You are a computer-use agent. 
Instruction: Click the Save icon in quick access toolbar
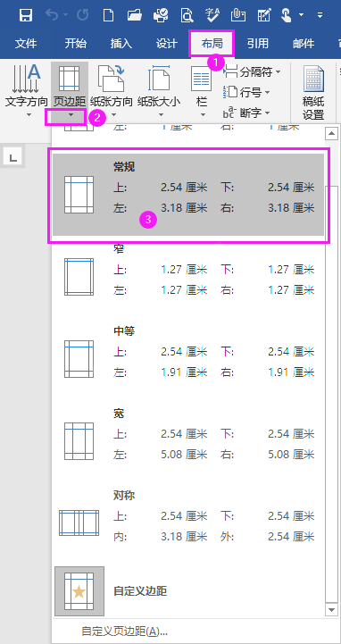[x=26, y=15]
